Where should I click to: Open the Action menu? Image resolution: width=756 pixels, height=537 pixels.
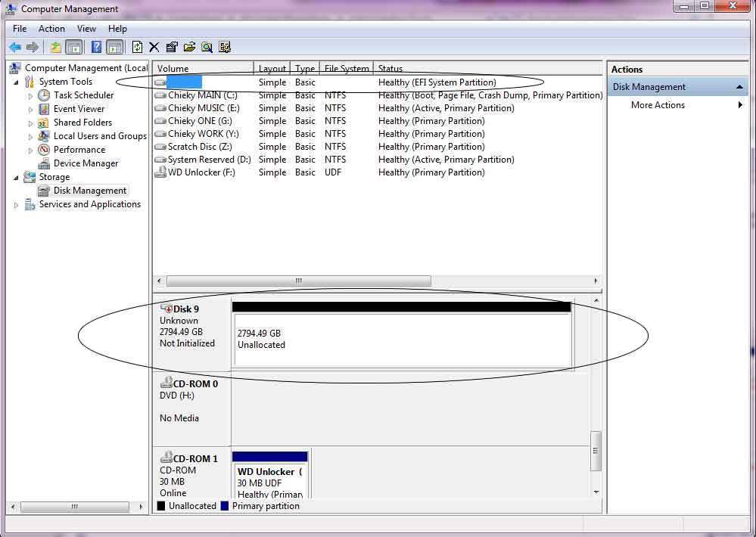(x=51, y=29)
